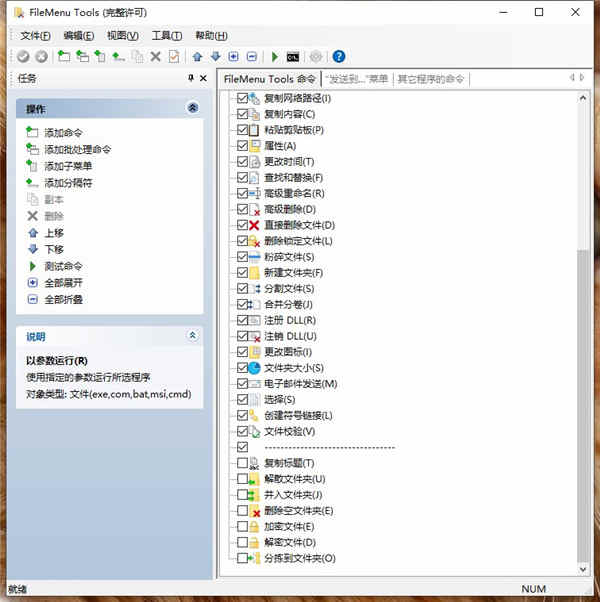Image resolution: width=600 pixels, height=602 pixels.
Task: Open the 帮助(H) menu
Action: coord(212,36)
